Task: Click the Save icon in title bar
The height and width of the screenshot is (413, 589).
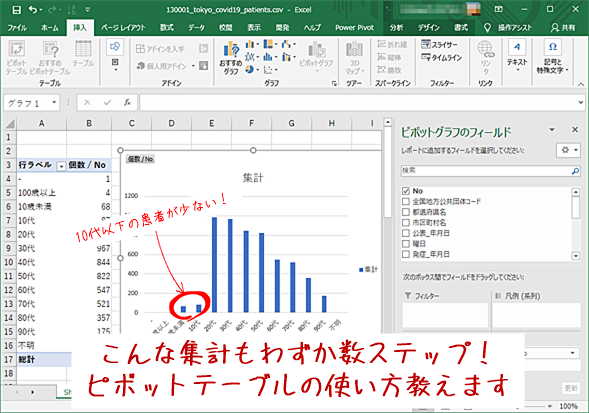Action: tap(17, 10)
